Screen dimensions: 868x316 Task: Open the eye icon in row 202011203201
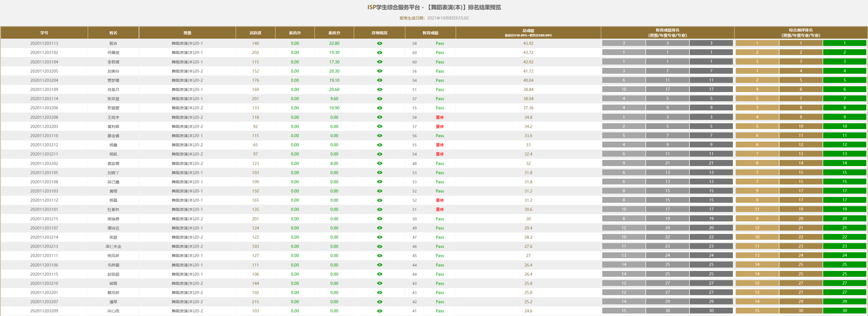click(x=379, y=292)
